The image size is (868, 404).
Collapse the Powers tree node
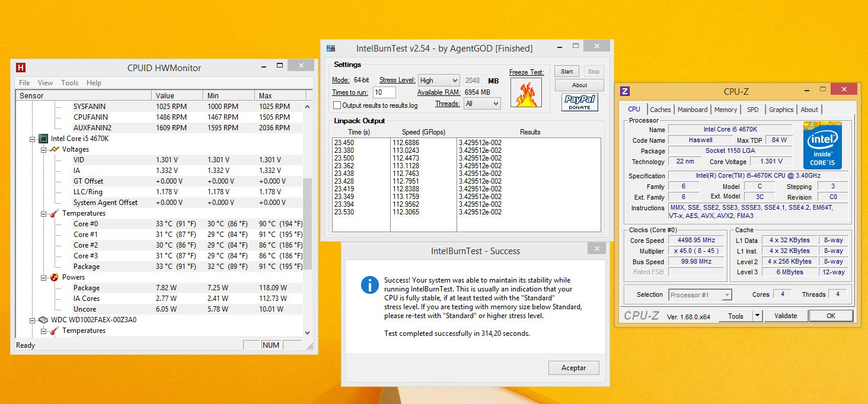tap(43, 277)
